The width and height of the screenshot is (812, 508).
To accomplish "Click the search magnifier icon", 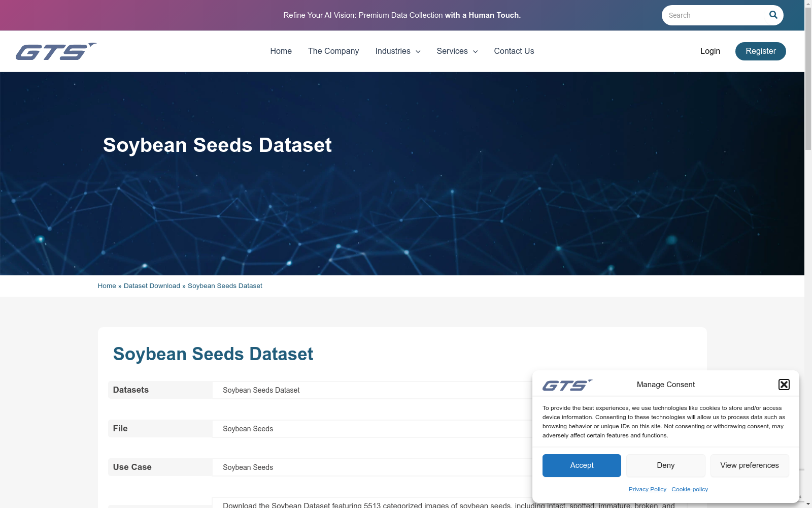I will (773, 15).
